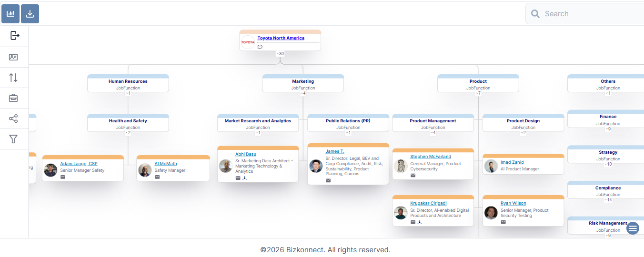Open Al McMath profile link
This screenshot has height=257, width=644.
(x=166, y=164)
